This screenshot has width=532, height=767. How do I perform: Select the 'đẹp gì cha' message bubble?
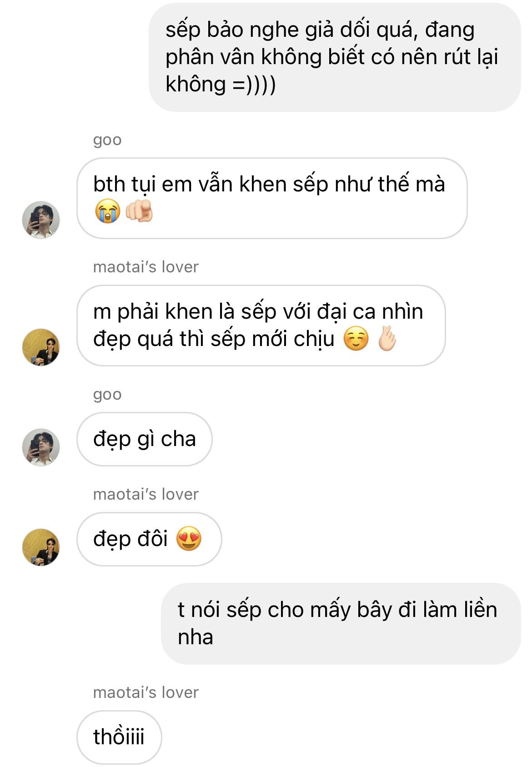(x=145, y=439)
